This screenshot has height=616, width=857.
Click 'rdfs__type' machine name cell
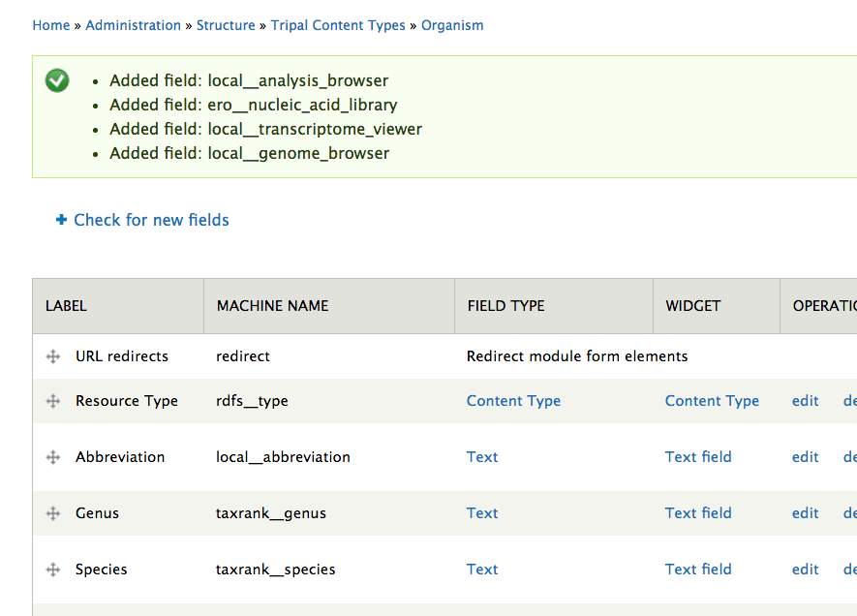252,401
